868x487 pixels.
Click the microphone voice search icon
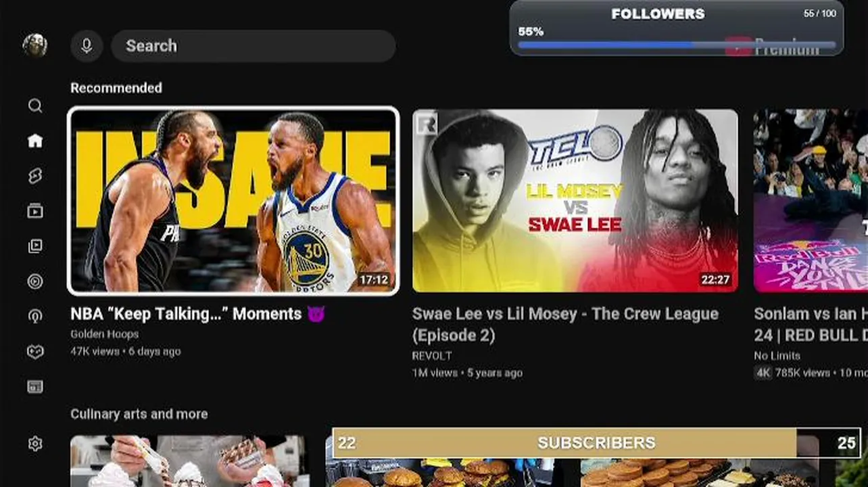pos(87,46)
